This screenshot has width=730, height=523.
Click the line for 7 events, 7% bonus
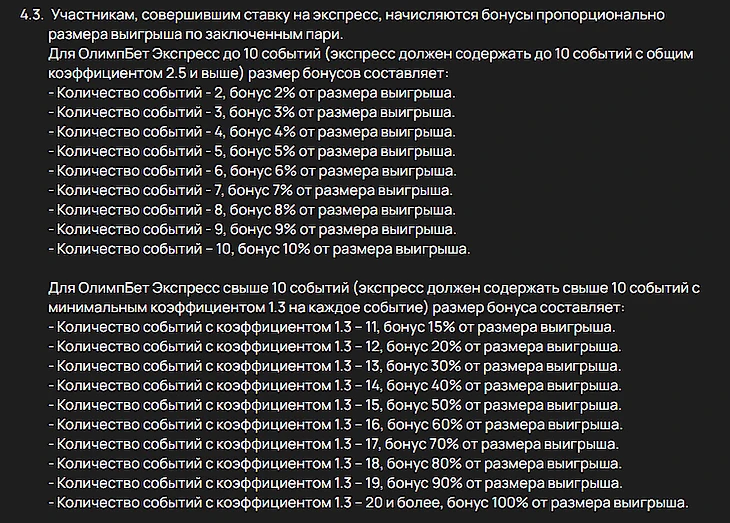251,190
